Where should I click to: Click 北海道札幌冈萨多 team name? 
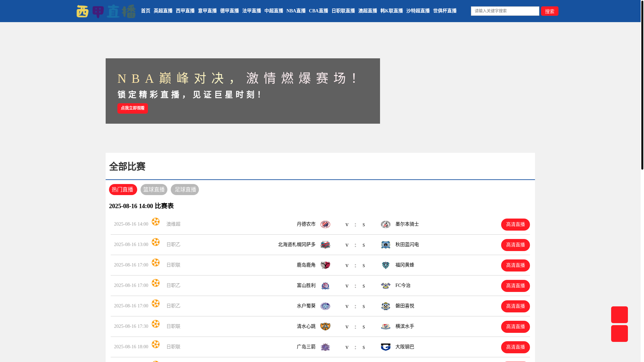[x=297, y=244]
